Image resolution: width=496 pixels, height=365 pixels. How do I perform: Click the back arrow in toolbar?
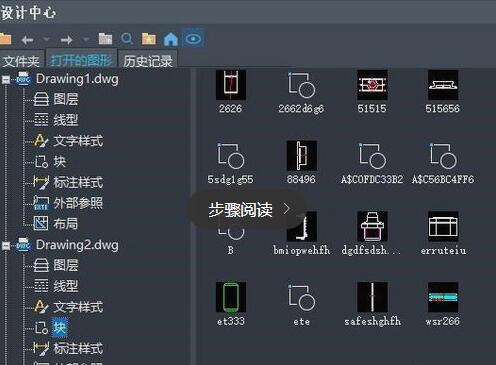(x=27, y=40)
